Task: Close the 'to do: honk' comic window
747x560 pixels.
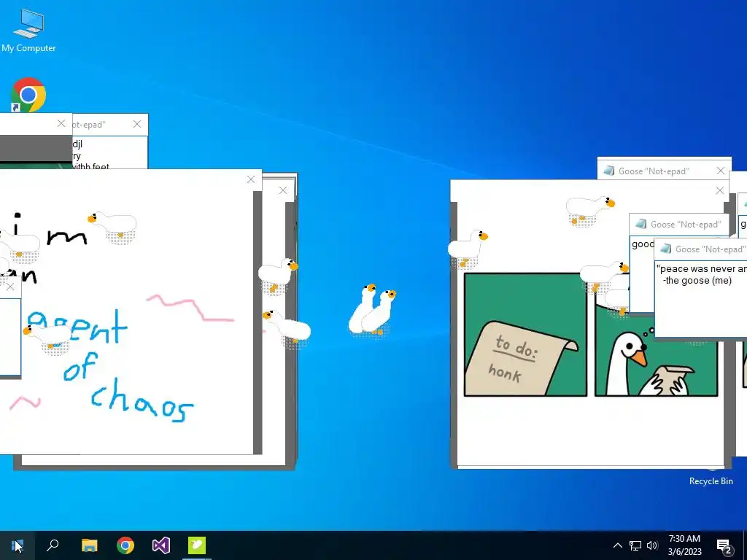Action: (x=720, y=190)
